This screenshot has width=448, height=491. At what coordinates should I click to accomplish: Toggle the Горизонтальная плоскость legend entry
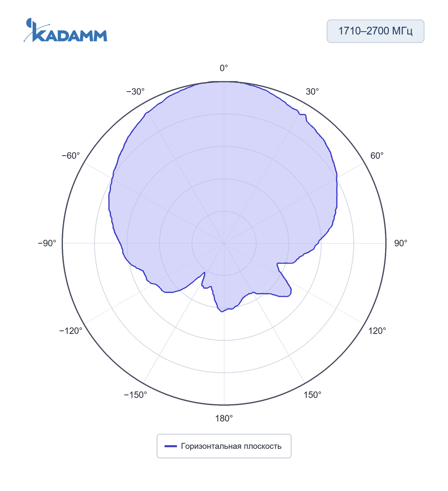(224, 446)
